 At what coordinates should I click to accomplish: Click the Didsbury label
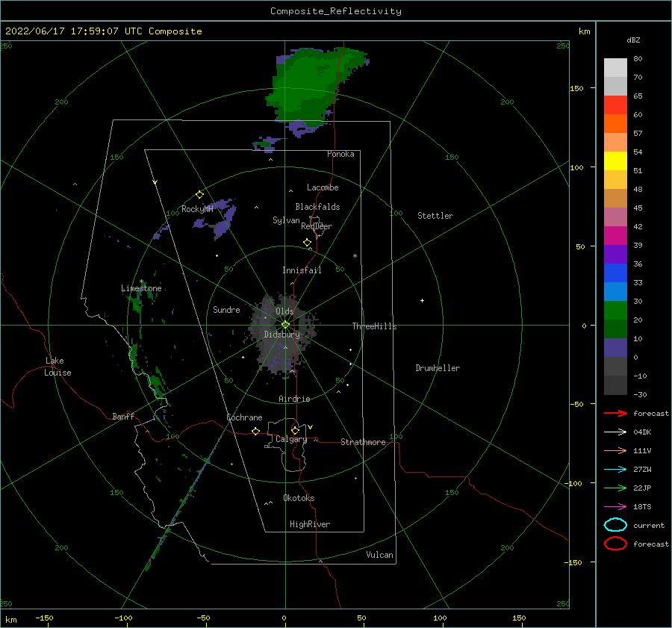tap(281, 335)
